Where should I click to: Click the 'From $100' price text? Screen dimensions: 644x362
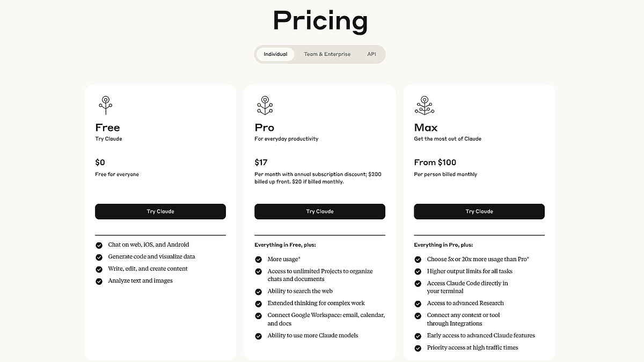click(435, 162)
